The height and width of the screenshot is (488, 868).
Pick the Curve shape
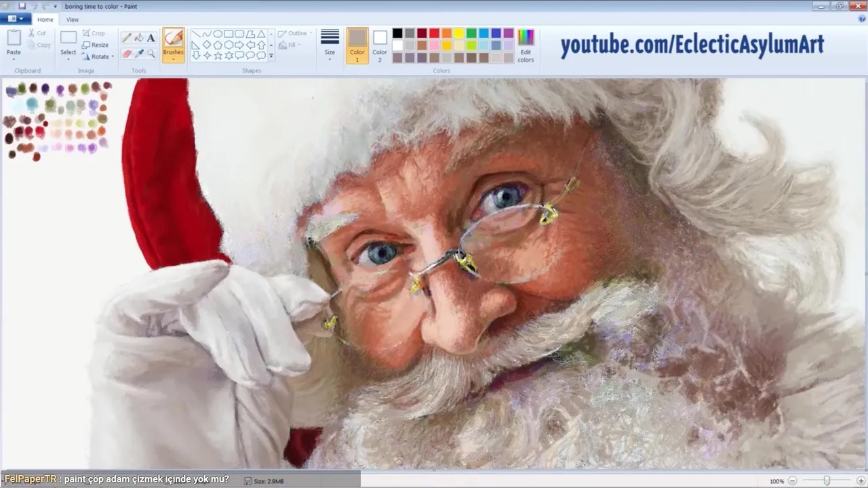point(207,34)
